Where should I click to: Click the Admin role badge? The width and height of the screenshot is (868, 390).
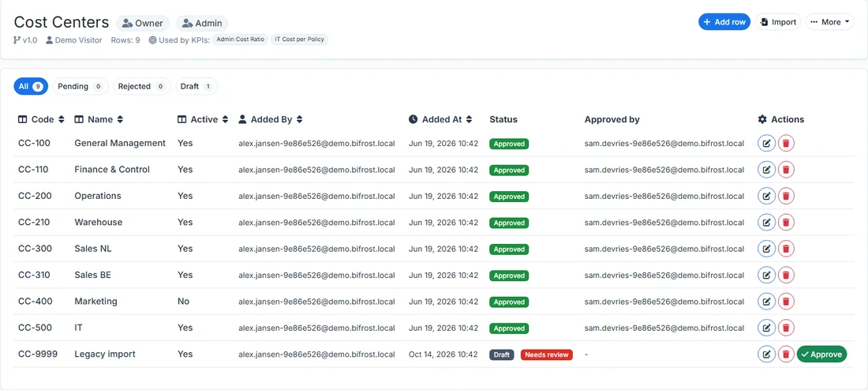[202, 23]
